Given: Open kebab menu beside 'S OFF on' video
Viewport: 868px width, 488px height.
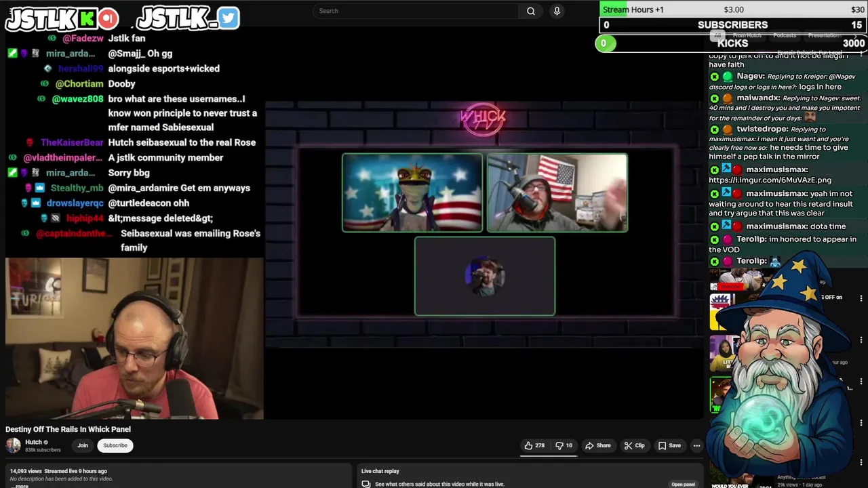Looking at the screenshot, I should point(861,298).
